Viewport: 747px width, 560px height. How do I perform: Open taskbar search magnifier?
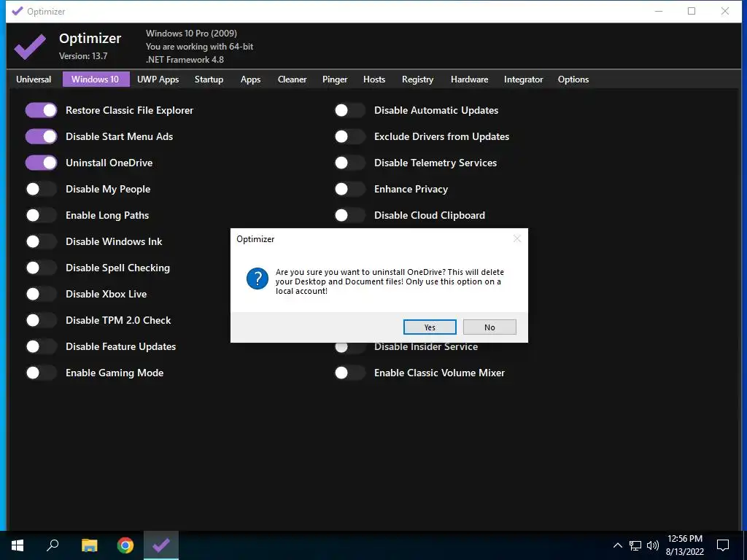(53, 545)
